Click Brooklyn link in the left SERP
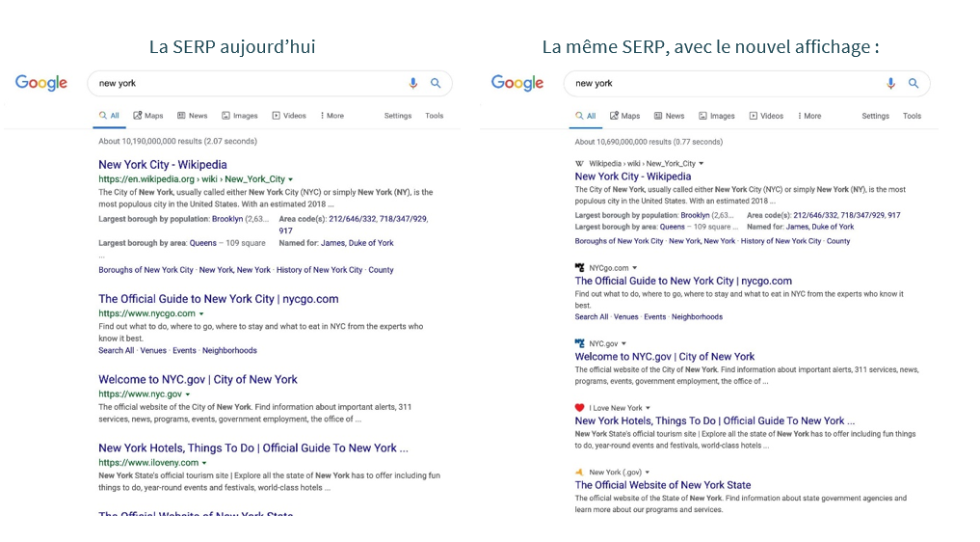Image resolution: width=980 pixels, height=542 pixels. (x=227, y=219)
